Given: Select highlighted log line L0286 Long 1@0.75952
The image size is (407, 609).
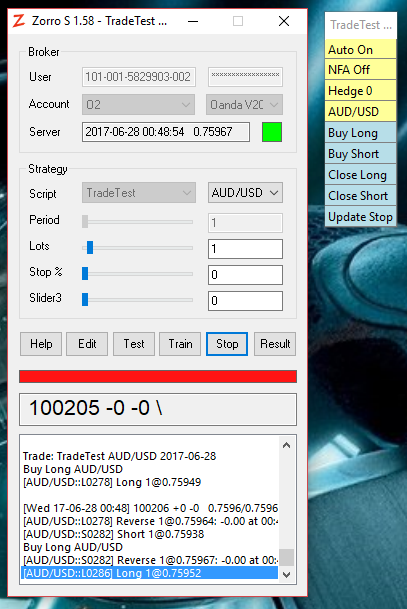Looking at the screenshot, I should click(x=150, y=573).
